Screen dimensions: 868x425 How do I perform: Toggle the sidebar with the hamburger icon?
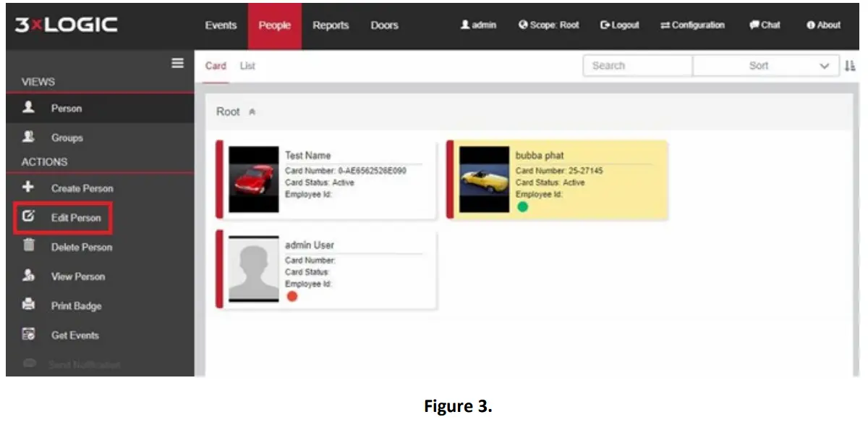(x=176, y=62)
